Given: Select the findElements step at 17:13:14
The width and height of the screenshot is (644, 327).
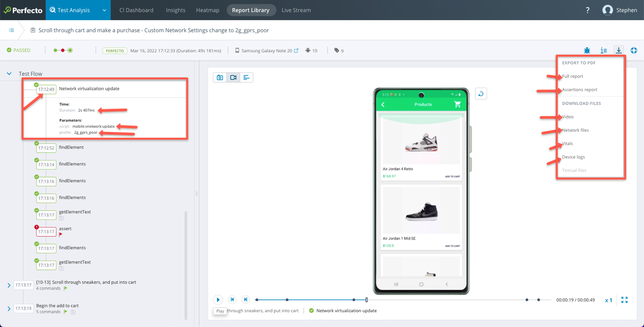Looking at the screenshot, I should [x=72, y=164].
